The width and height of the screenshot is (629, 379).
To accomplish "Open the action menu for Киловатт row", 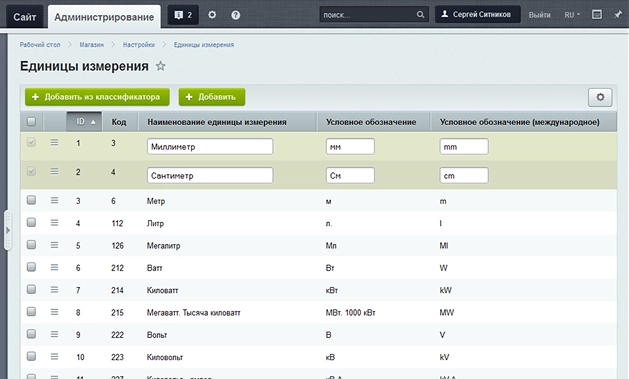I will click(55, 290).
